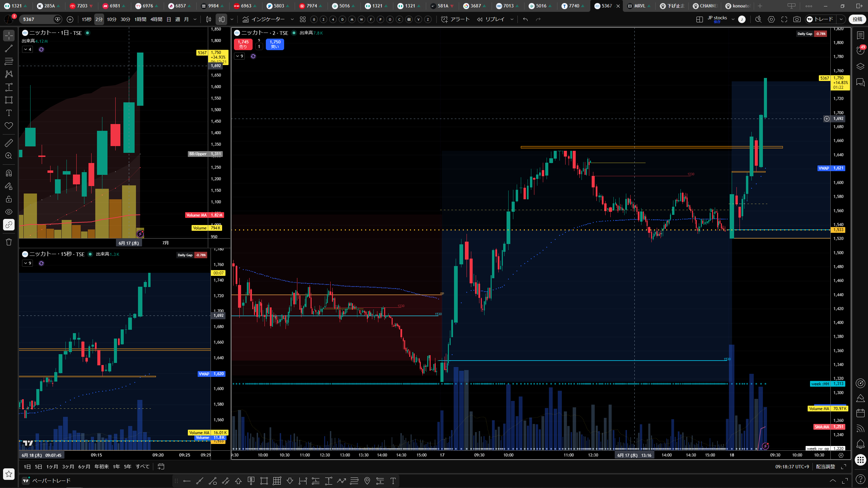868x488 pixels.
Task: Take a chart snapshot with camera icon
Action: point(797,19)
